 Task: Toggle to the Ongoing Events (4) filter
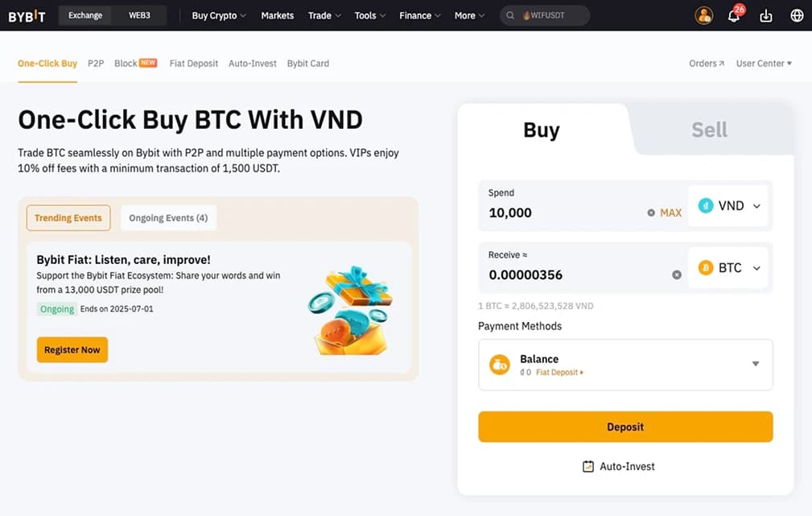click(x=167, y=217)
